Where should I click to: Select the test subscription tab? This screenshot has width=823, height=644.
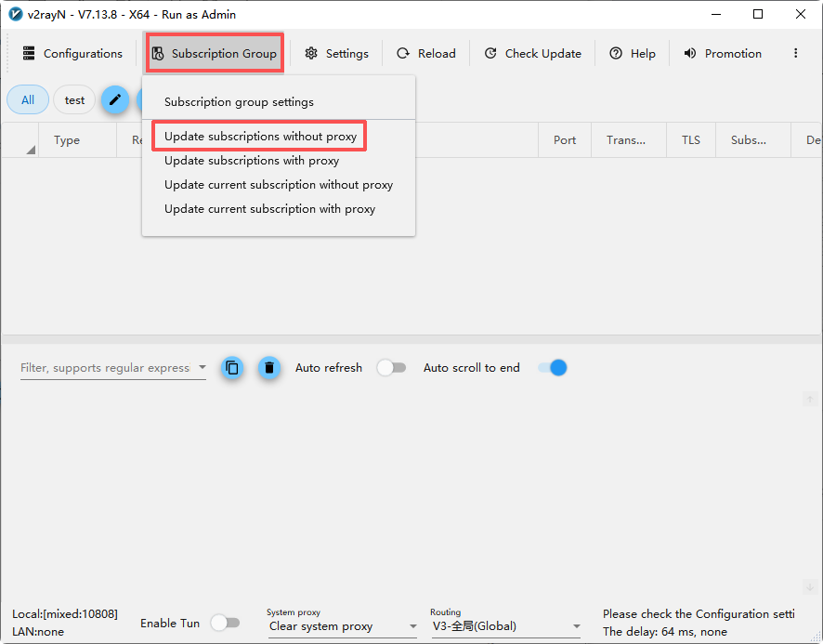pyautogui.click(x=74, y=99)
